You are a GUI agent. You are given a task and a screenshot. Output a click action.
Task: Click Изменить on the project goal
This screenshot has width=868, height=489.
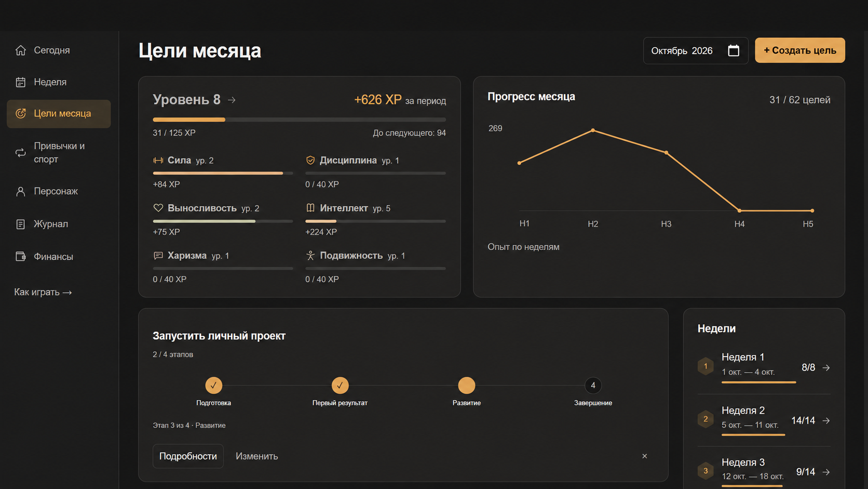[x=257, y=456]
